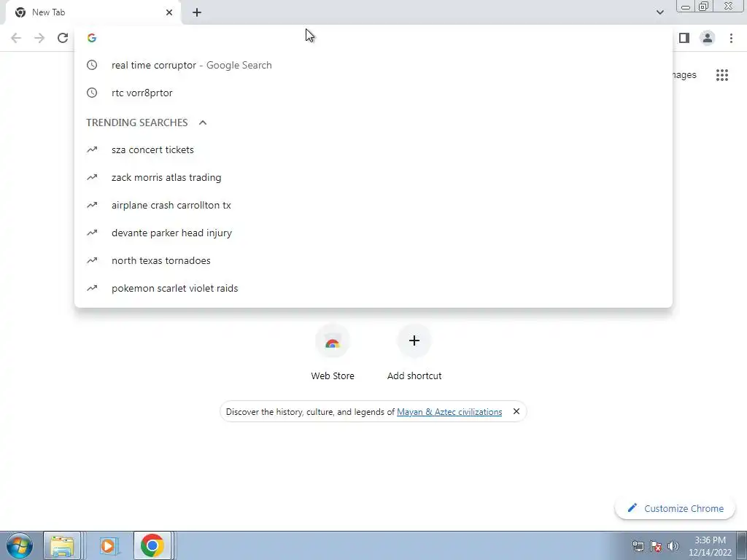The width and height of the screenshot is (747, 560).
Task: Click the network tray icon
Action: (638, 546)
